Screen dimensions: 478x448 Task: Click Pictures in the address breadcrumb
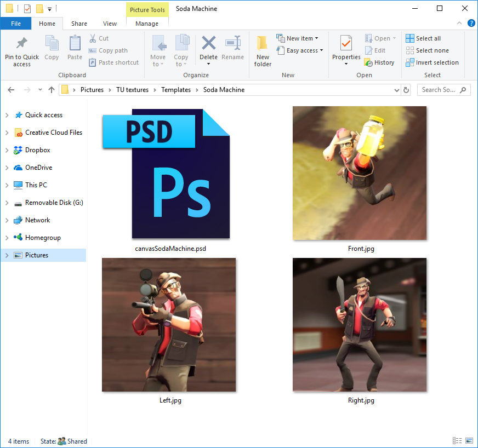92,90
